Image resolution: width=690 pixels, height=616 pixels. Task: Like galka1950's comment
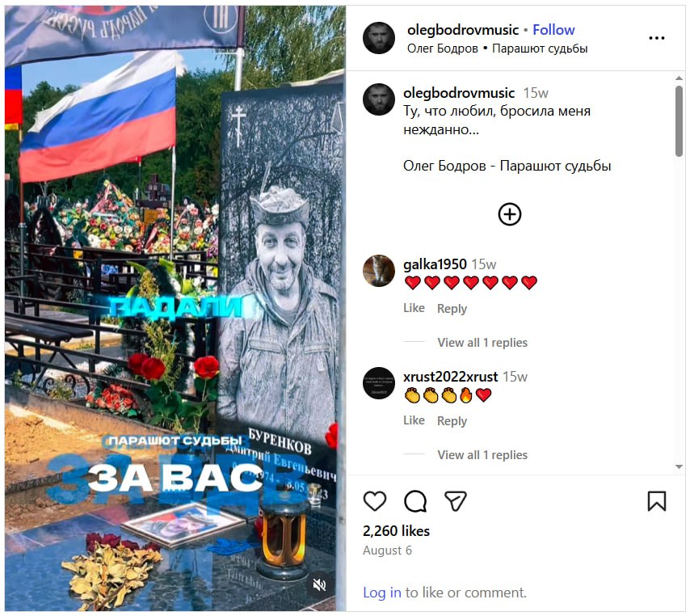point(414,308)
